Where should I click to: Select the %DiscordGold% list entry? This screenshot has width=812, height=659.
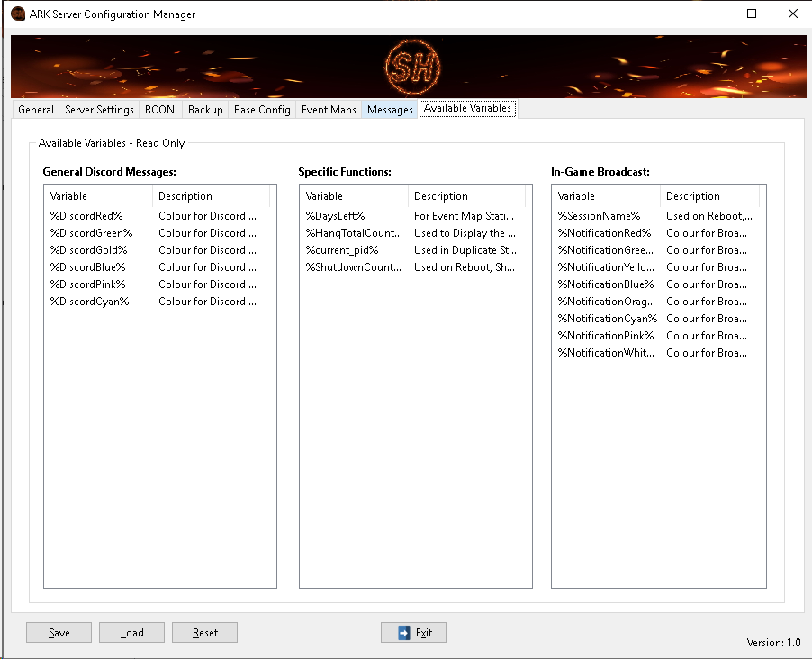[88, 250]
